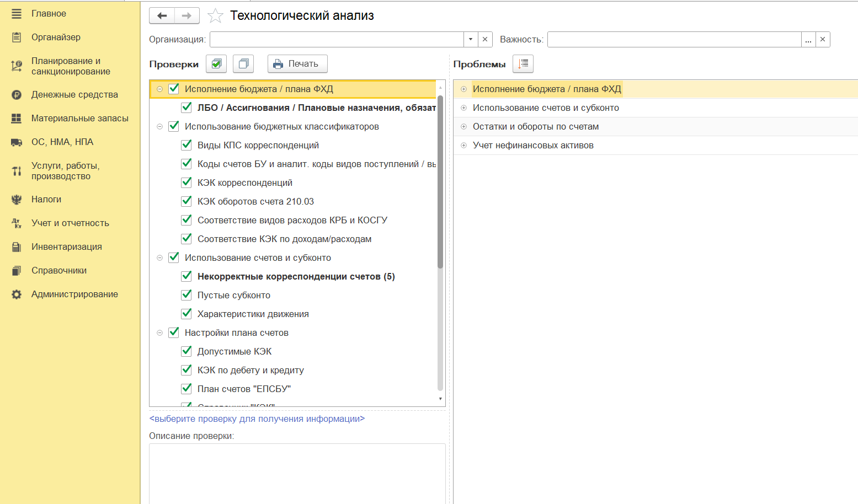Go back using the left arrow button
The height and width of the screenshot is (504, 858).
[162, 16]
